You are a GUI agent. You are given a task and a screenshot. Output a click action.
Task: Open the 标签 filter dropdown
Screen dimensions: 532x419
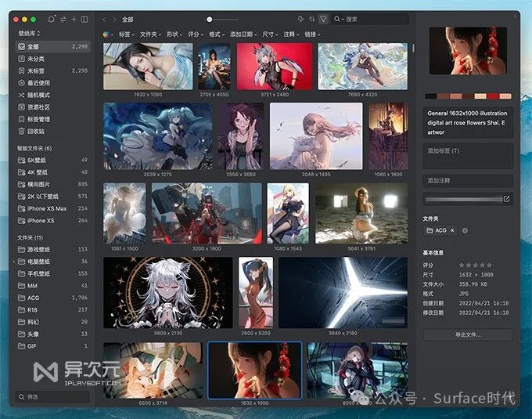[x=127, y=34]
